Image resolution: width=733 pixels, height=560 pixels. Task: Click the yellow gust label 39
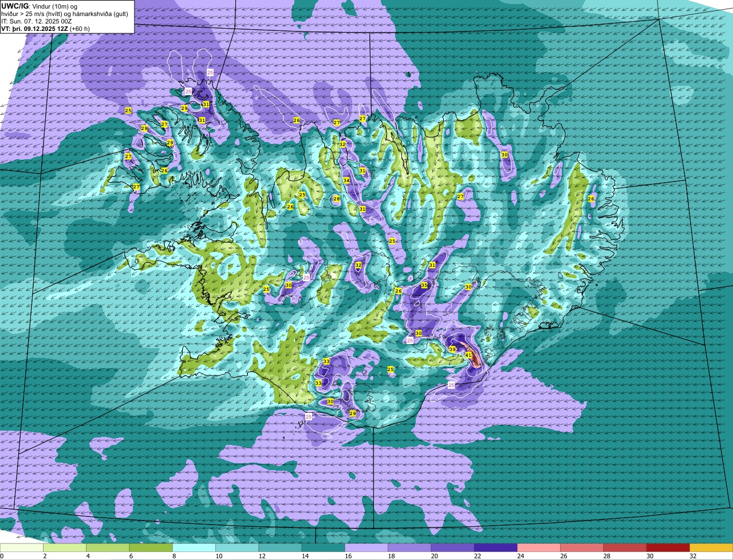[452, 349]
